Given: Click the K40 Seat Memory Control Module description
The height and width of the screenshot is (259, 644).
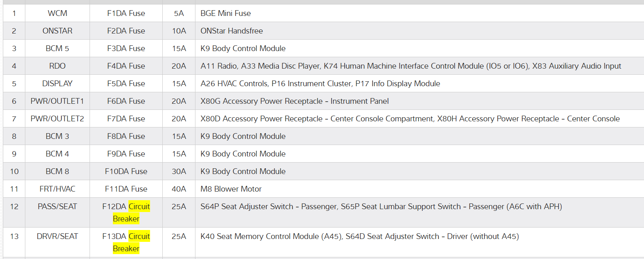Looking at the screenshot, I should tap(359, 237).
